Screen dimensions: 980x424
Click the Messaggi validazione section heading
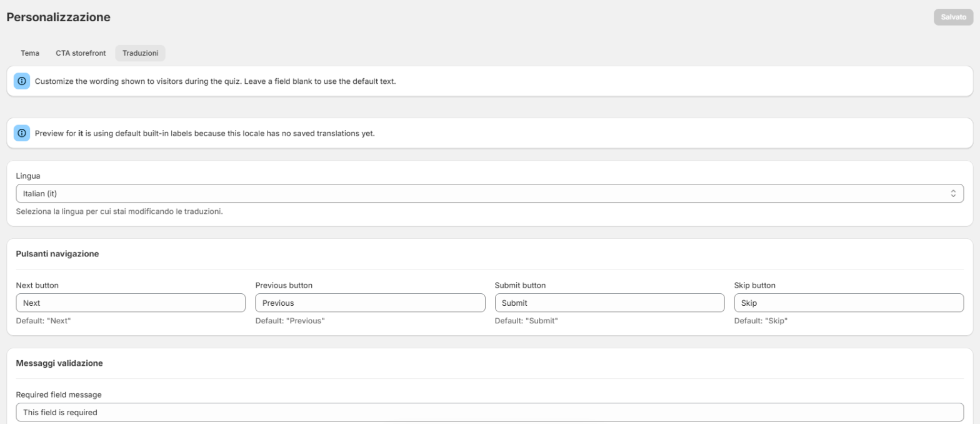pos(59,363)
